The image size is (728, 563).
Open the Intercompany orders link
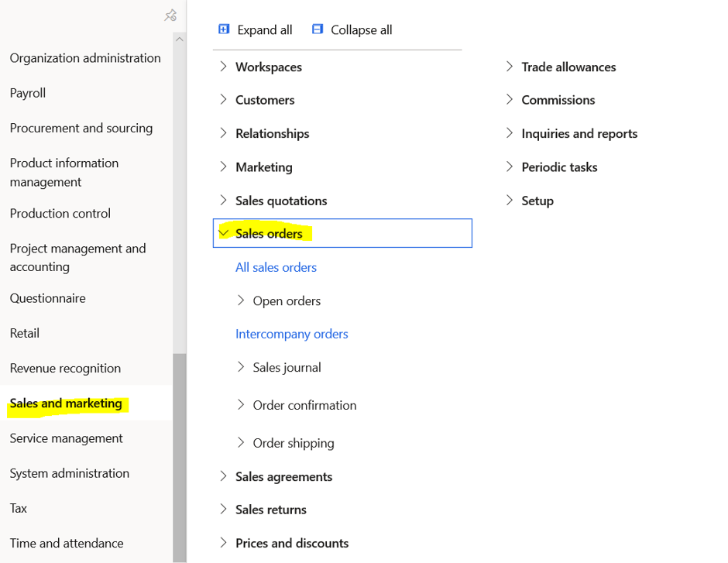pos(291,334)
